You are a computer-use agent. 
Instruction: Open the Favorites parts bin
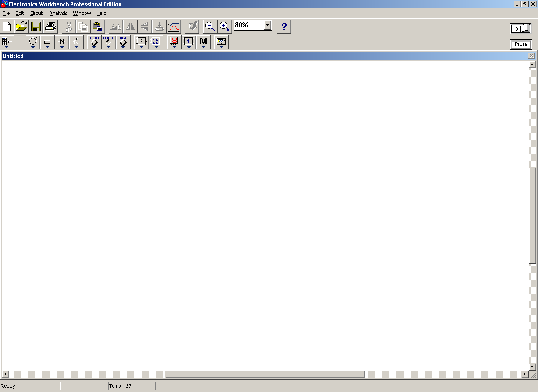click(7, 42)
